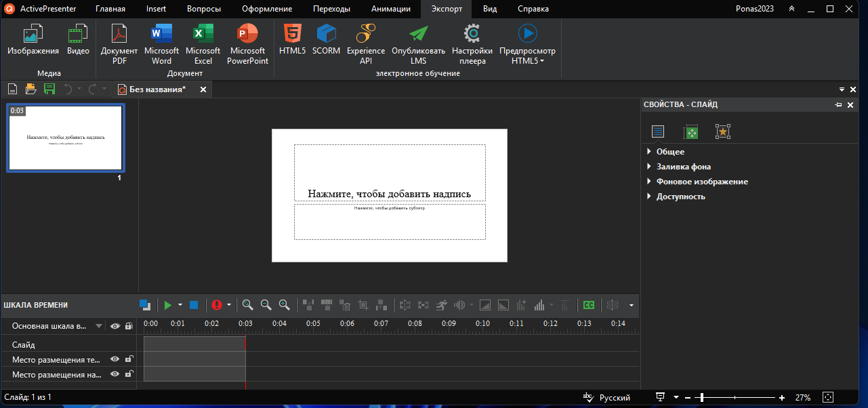Click the zoom slider handle in status bar
The image size is (868, 408).
[x=702, y=397]
